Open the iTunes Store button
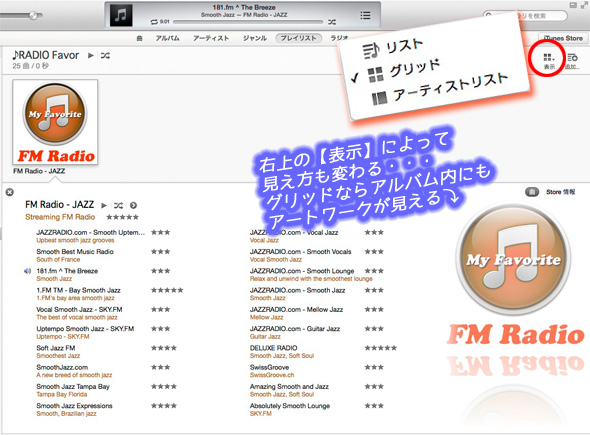The height and width of the screenshot is (435, 590). click(563, 38)
